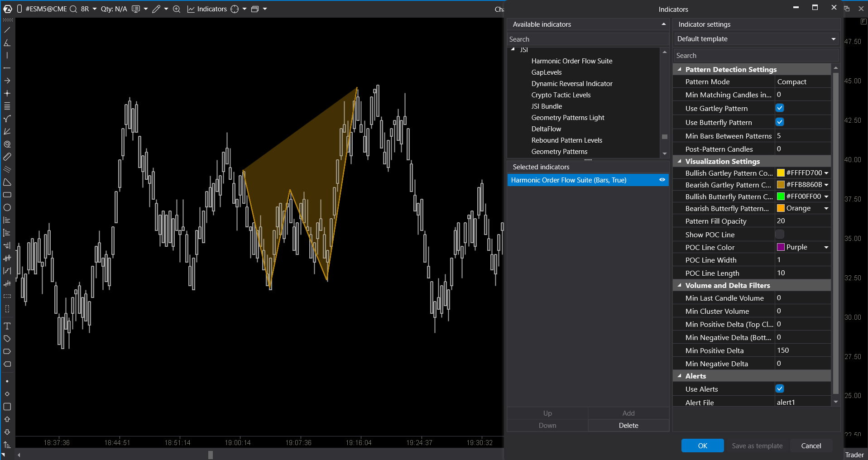Uncheck Use Gartley Pattern checkbox
This screenshot has height=460, width=868.
pos(780,108)
